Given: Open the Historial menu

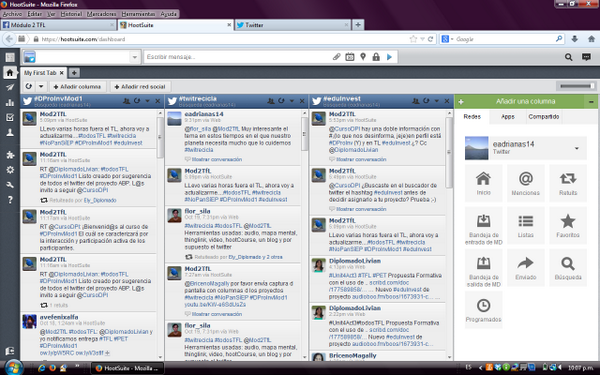Looking at the screenshot, I should pyautogui.click(x=72, y=14).
